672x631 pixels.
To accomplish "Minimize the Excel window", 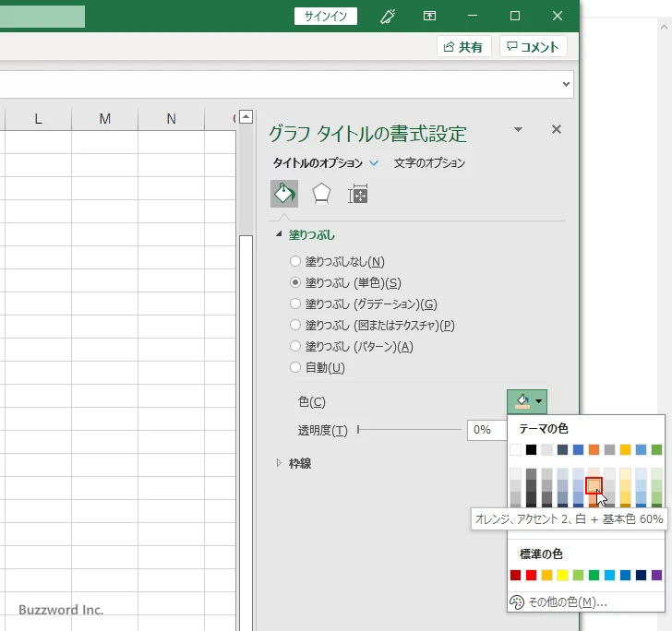I will click(473, 17).
